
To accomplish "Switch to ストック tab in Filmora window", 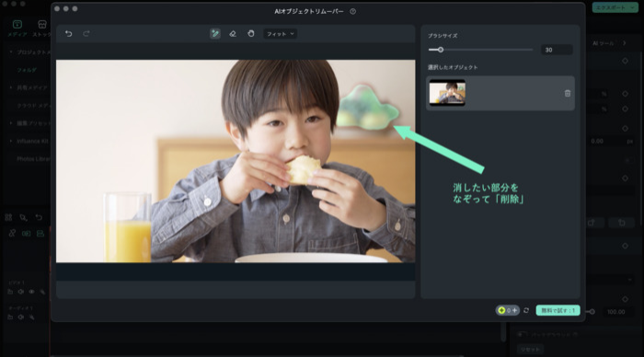I will point(41,29).
